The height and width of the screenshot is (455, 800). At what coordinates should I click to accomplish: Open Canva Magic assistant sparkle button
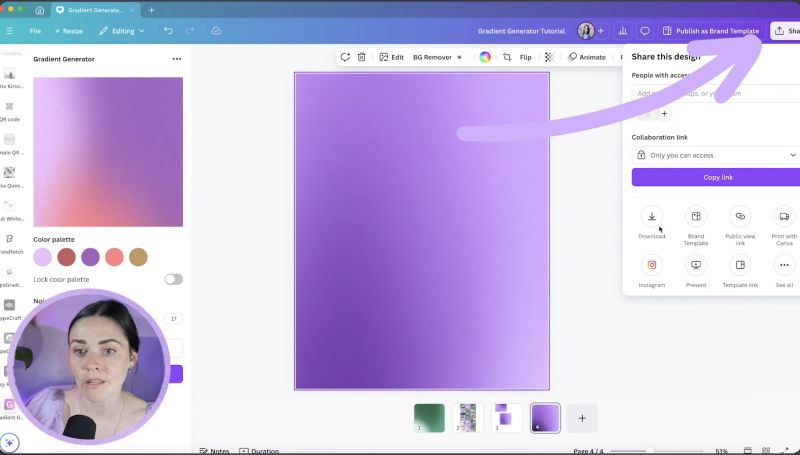coord(9,442)
